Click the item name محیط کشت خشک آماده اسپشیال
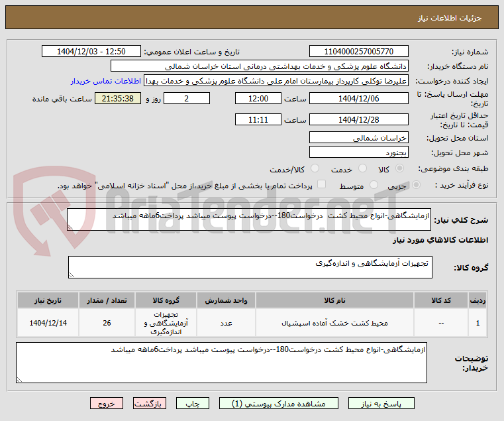Image resolution: width=504 pixels, height=421 pixels. coord(334,323)
